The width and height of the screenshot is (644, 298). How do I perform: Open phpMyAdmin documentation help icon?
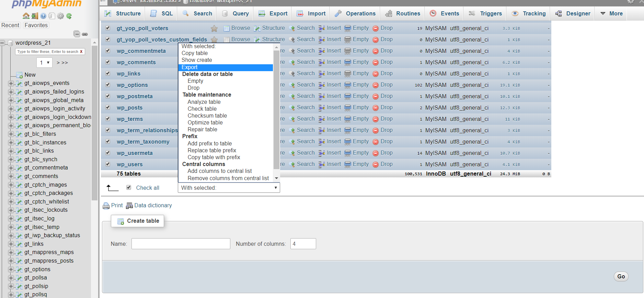pyautogui.click(x=43, y=16)
